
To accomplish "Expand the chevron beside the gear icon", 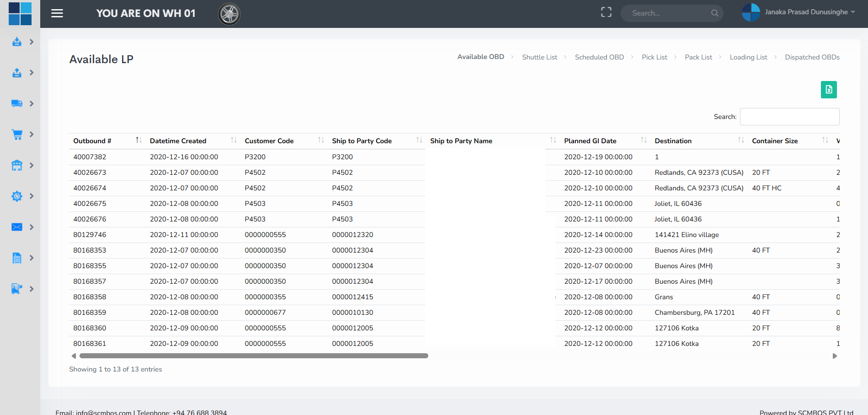I will [x=32, y=196].
